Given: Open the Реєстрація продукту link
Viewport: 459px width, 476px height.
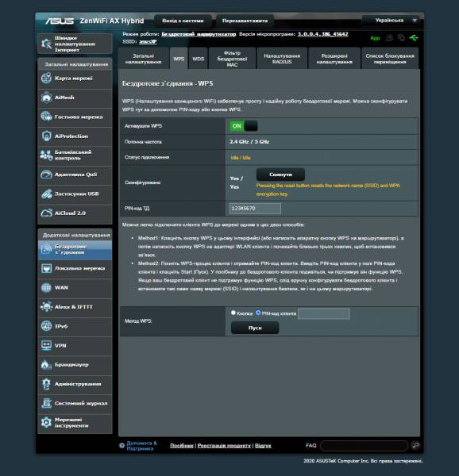Looking at the screenshot, I should click(224, 445).
